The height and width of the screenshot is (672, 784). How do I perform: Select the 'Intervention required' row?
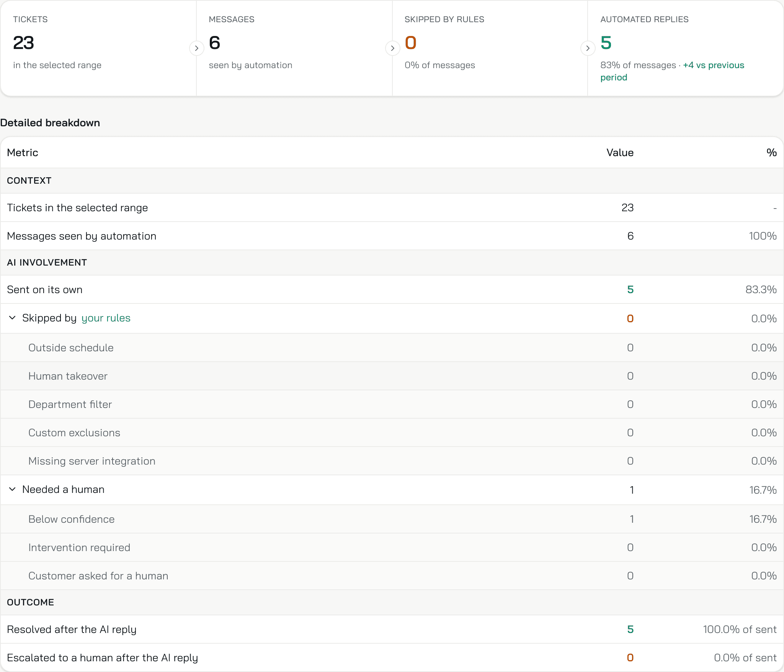pyautogui.click(x=392, y=548)
